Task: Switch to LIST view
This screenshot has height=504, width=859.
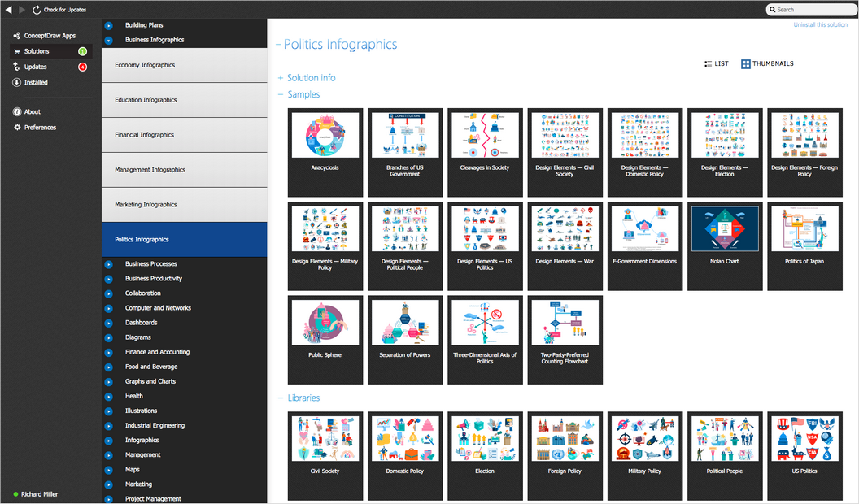Action: 717,63
